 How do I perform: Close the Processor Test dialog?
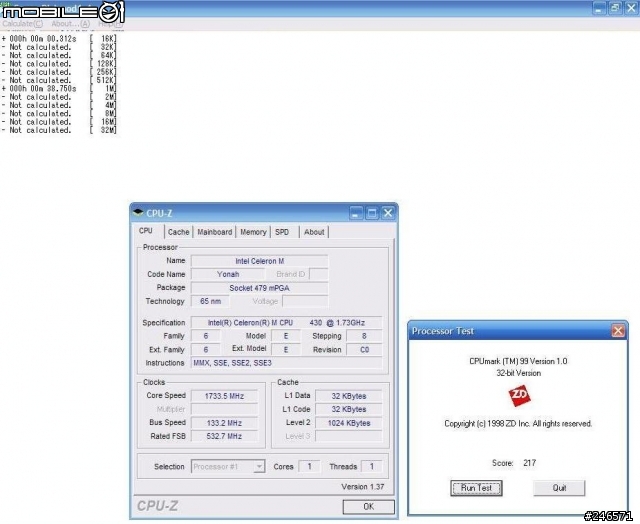click(x=618, y=331)
